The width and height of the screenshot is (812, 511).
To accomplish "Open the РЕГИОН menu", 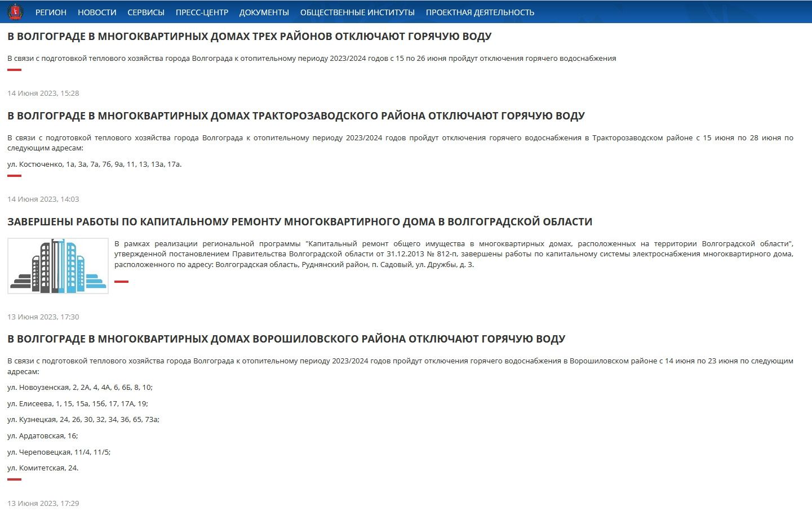I will click(51, 12).
